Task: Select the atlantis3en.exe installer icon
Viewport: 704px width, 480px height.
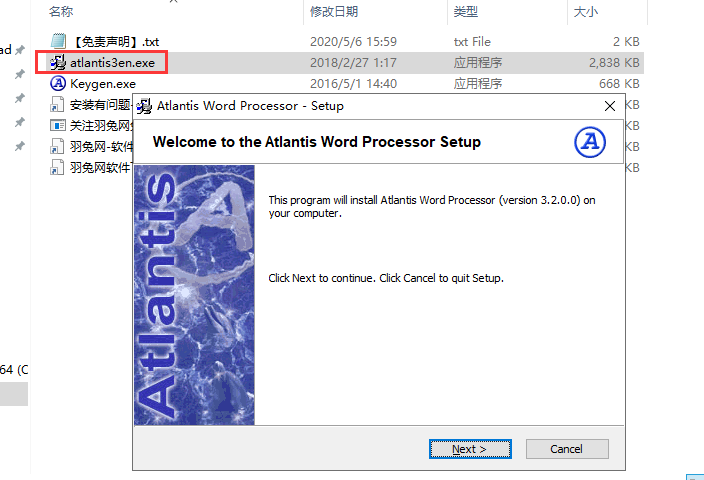Action: coord(57,62)
